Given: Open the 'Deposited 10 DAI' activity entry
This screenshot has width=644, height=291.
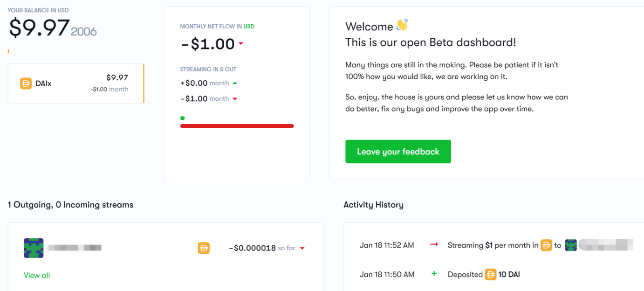Looking at the screenshot, I should pyautogui.click(x=483, y=274).
